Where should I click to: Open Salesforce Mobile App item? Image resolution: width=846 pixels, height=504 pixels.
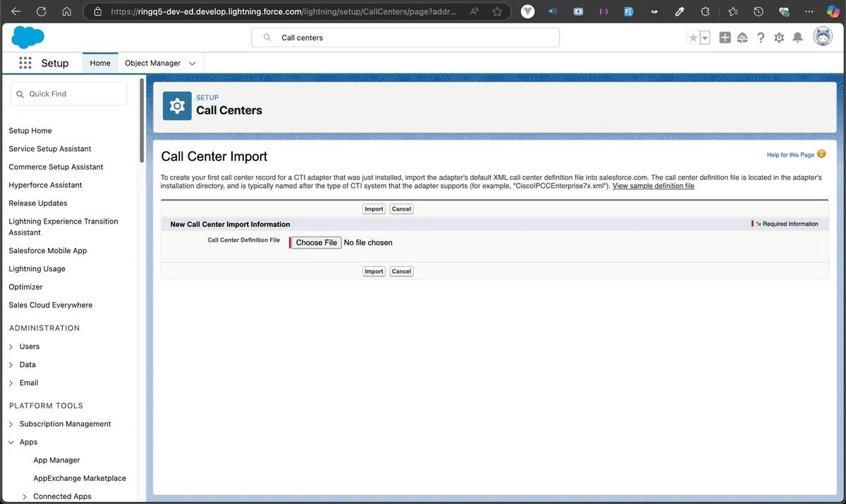[x=48, y=251]
